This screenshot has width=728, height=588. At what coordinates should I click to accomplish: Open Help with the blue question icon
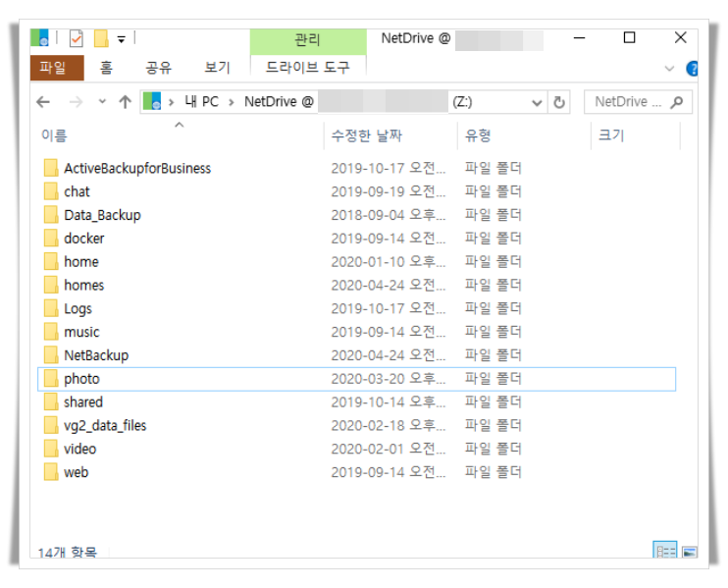coord(692,69)
